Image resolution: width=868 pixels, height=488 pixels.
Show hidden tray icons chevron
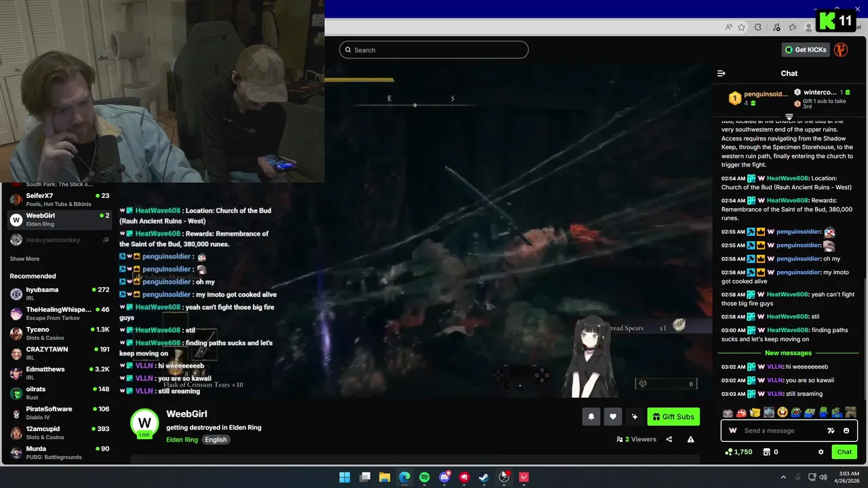[x=783, y=477]
